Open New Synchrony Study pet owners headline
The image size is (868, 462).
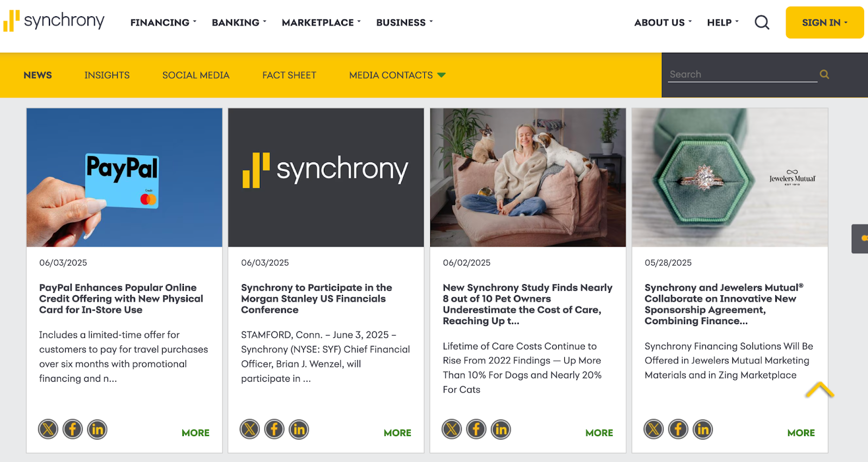pos(527,304)
